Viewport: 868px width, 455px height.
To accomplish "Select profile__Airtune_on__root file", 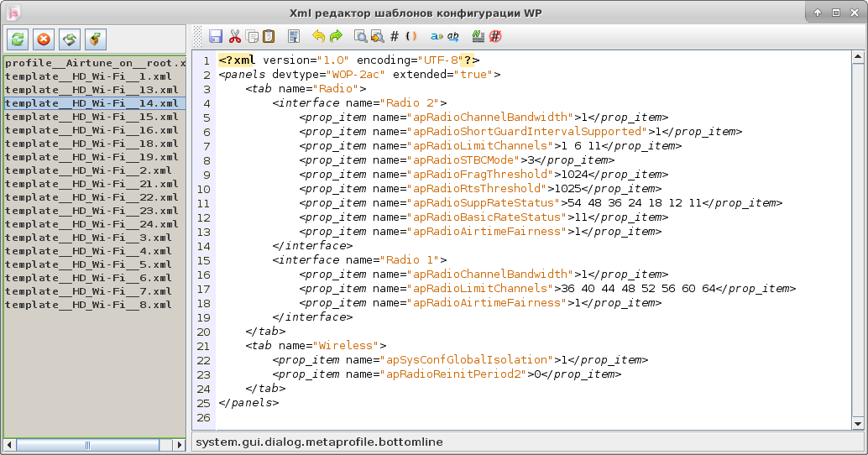I will (94, 63).
